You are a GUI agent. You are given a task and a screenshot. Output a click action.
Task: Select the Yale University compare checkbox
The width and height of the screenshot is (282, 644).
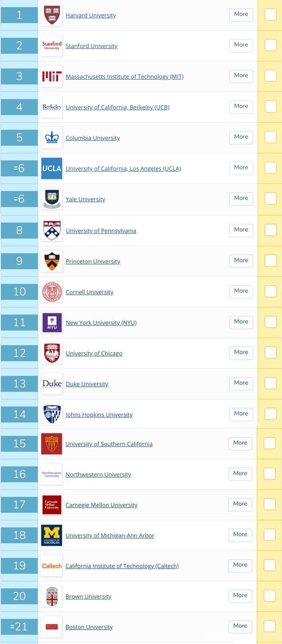pos(271,198)
